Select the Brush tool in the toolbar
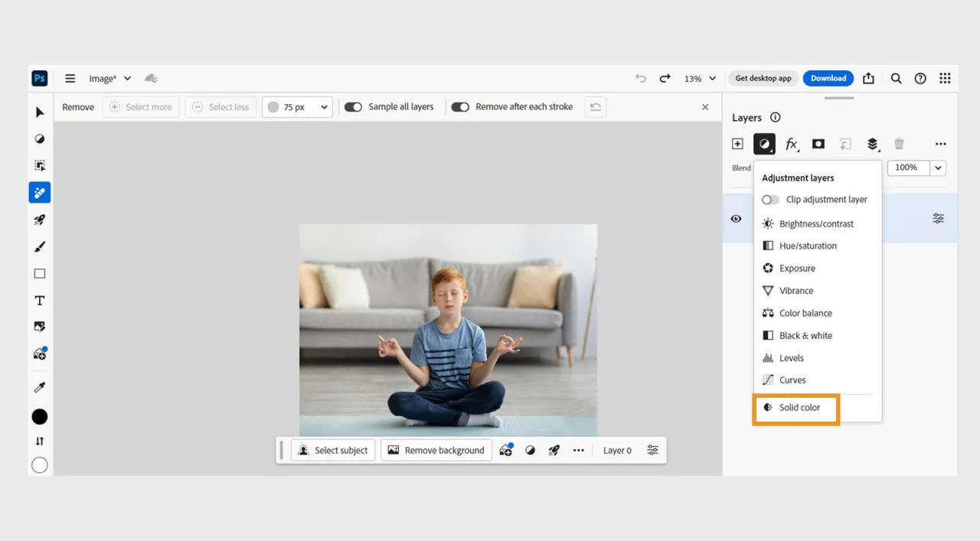This screenshot has width=980, height=541. [x=39, y=246]
